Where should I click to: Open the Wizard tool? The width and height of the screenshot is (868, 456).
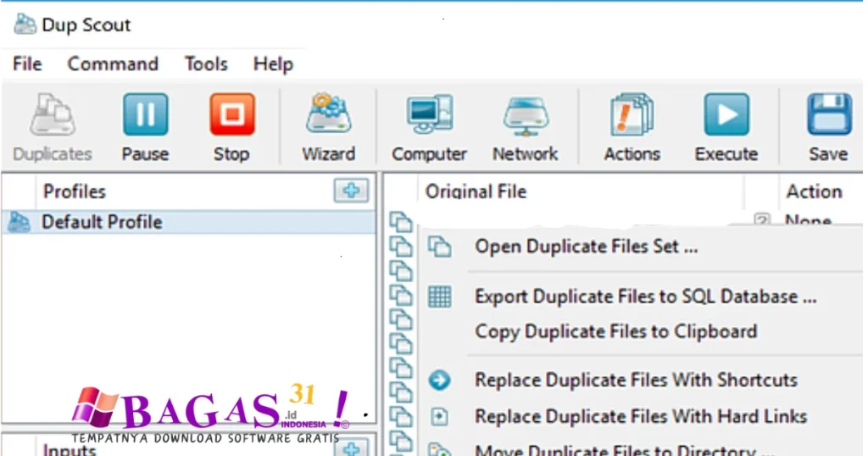(328, 114)
